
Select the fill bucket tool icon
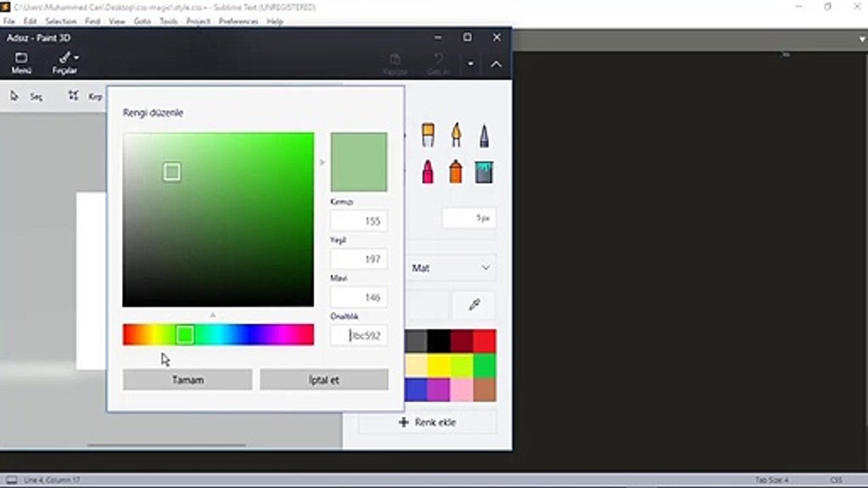pos(484,171)
